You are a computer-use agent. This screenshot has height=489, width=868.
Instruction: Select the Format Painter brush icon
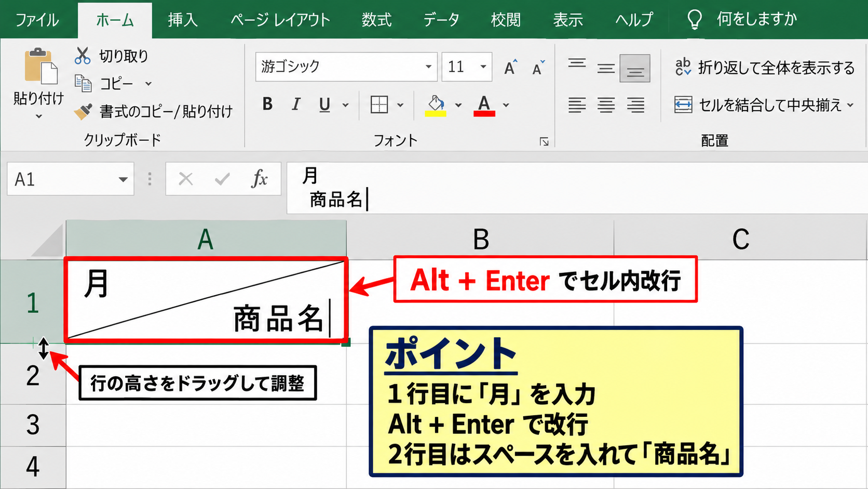(x=83, y=111)
